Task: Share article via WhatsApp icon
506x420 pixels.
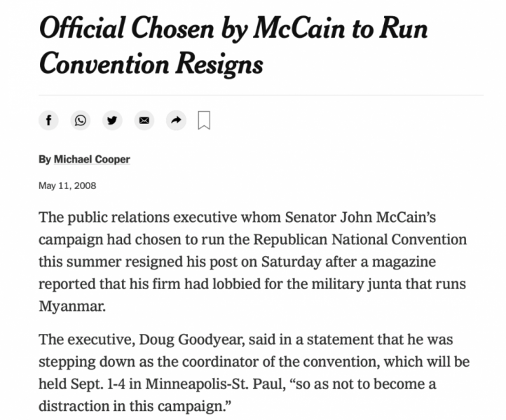Action: pyautogui.click(x=81, y=120)
